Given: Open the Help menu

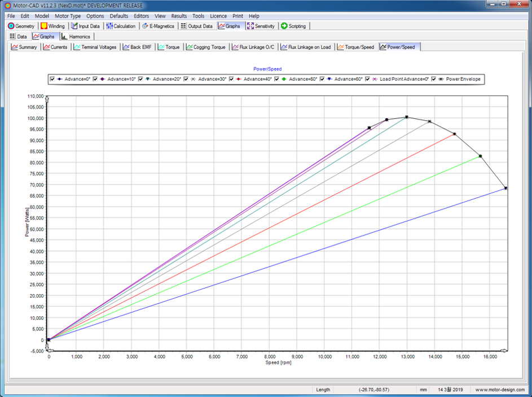Looking at the screenshot, I should pos(254,16).
